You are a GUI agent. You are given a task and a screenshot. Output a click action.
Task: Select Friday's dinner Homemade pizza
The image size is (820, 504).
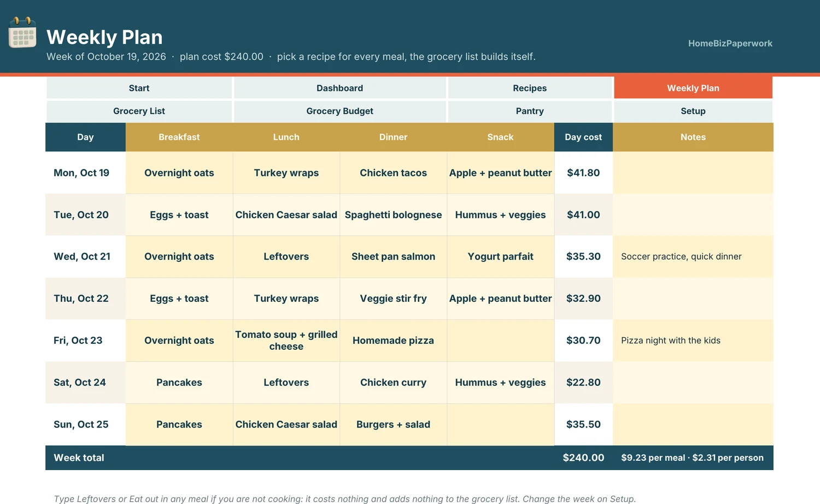click(x=394, y=341)
